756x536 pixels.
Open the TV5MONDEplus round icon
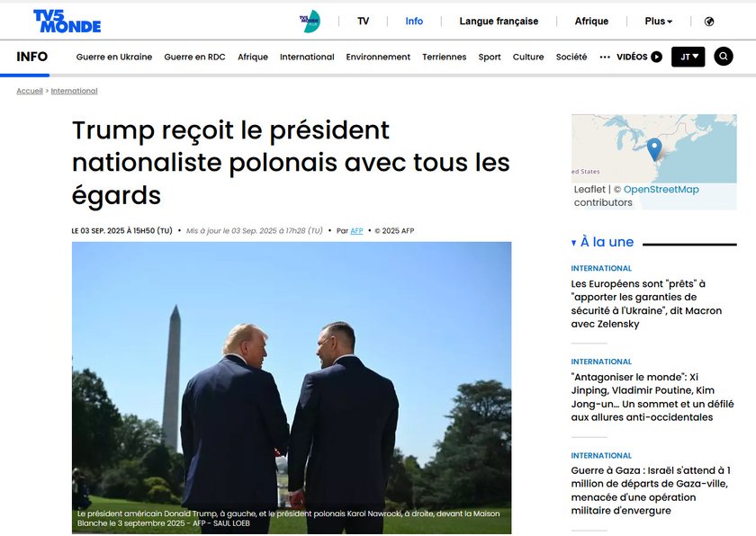click(x=310, y=22)
